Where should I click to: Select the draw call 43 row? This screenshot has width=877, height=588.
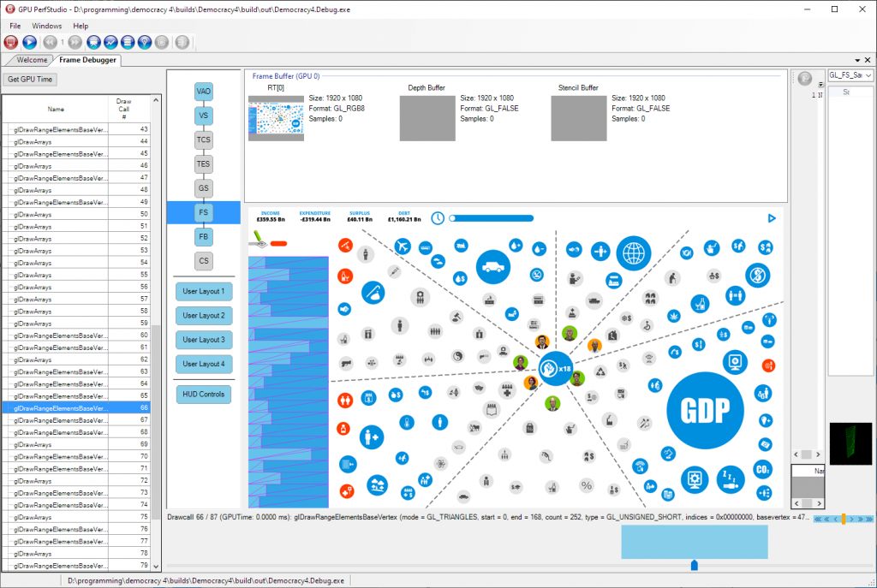click(x=76, y=130)
